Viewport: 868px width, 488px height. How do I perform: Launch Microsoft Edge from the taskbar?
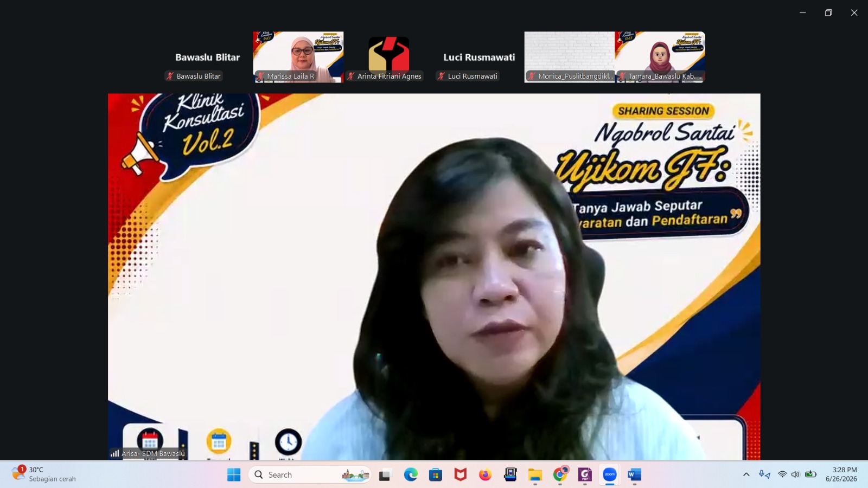(x=411, y=475)
